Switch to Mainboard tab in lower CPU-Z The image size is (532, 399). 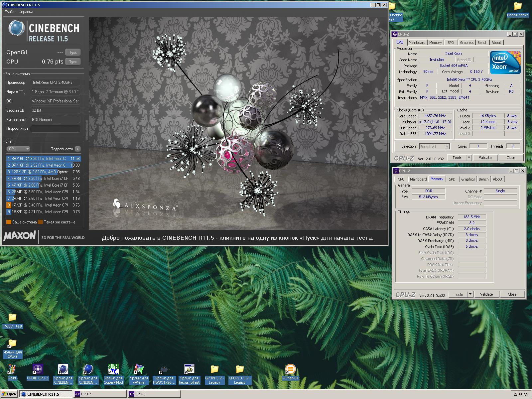418,179
